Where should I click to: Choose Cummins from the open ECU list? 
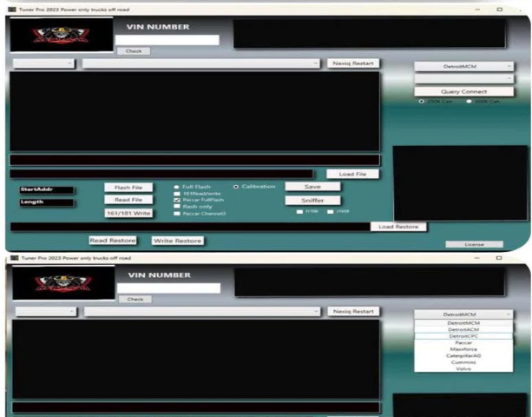[x=463, y=362]
